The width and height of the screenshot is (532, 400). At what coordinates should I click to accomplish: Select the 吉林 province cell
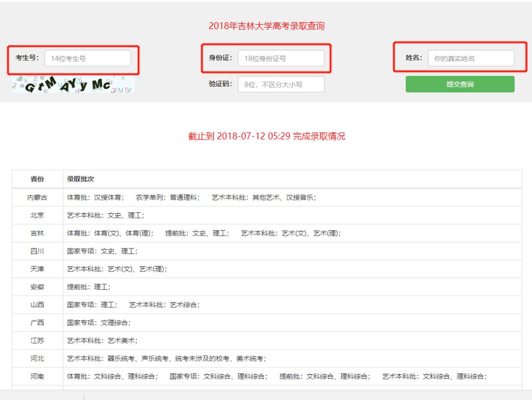[x=37, y=233]
